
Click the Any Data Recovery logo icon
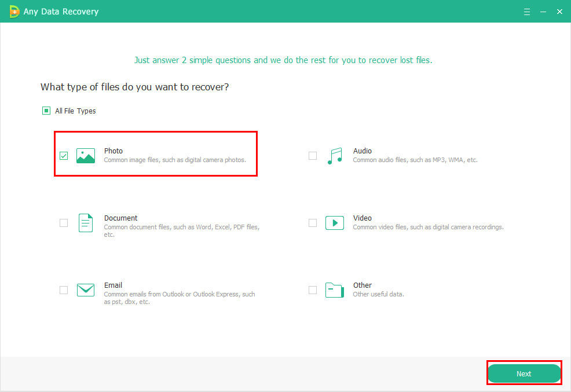point(14,12)
